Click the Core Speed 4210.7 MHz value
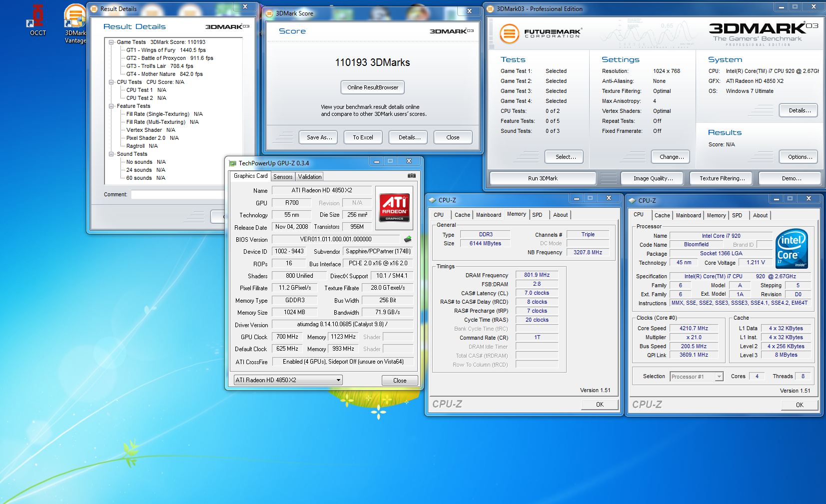This screenshot has width=826, height=504. tap(694, 328)
